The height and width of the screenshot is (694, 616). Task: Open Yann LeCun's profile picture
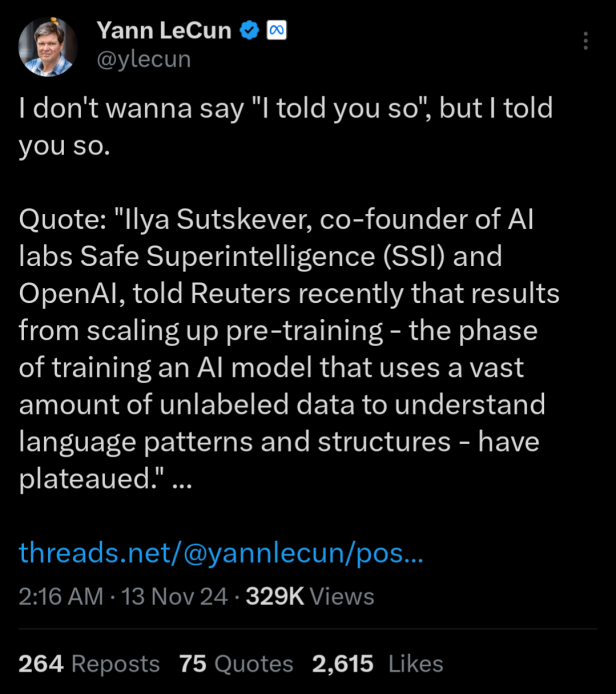(x=48, y=46)
